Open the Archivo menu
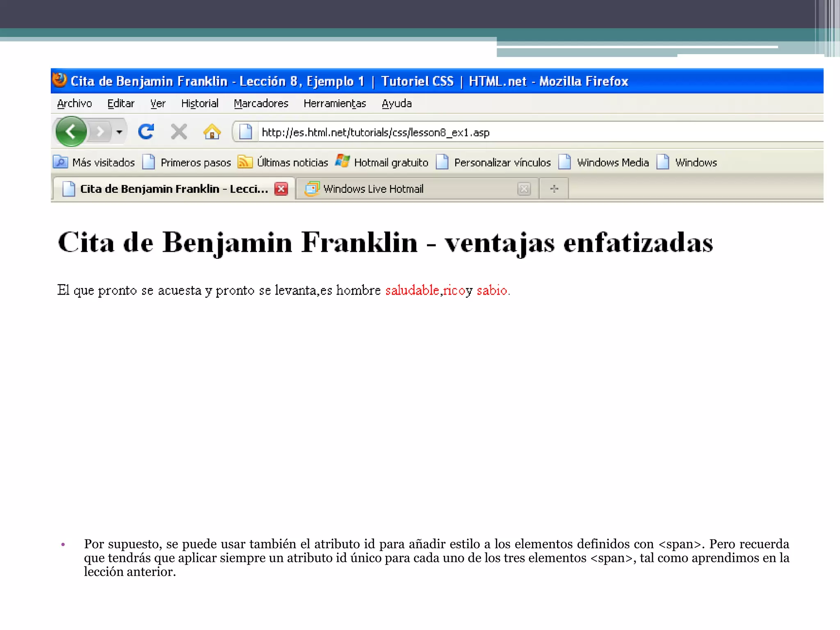Image resolution: width=840 pixels, height=630 pixels. point(74,103)
